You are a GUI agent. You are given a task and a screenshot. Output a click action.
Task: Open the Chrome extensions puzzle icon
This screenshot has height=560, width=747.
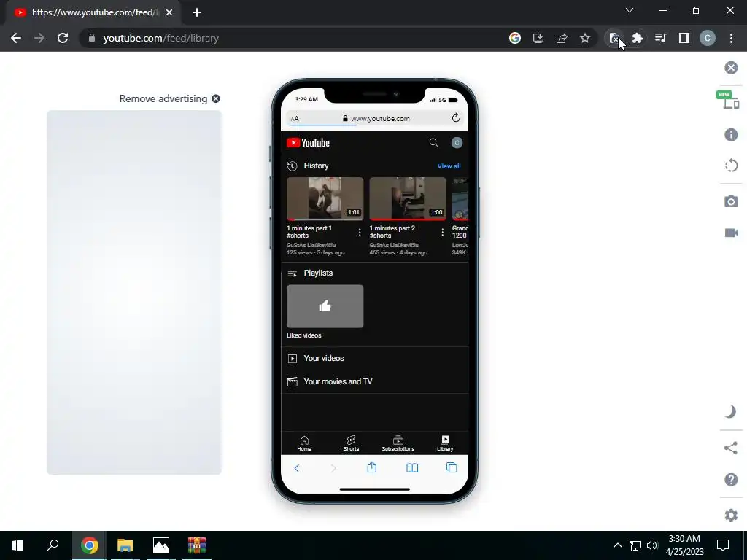tap(638, 38)
